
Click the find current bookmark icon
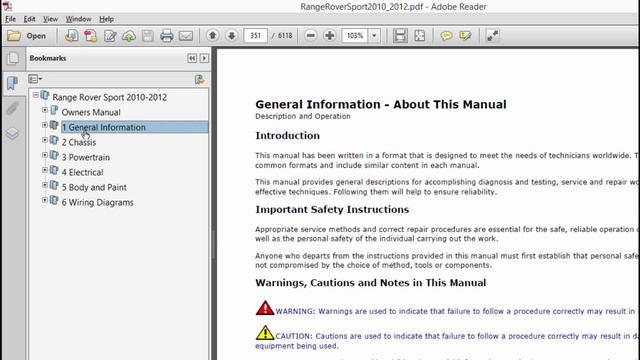click(200, 79)
